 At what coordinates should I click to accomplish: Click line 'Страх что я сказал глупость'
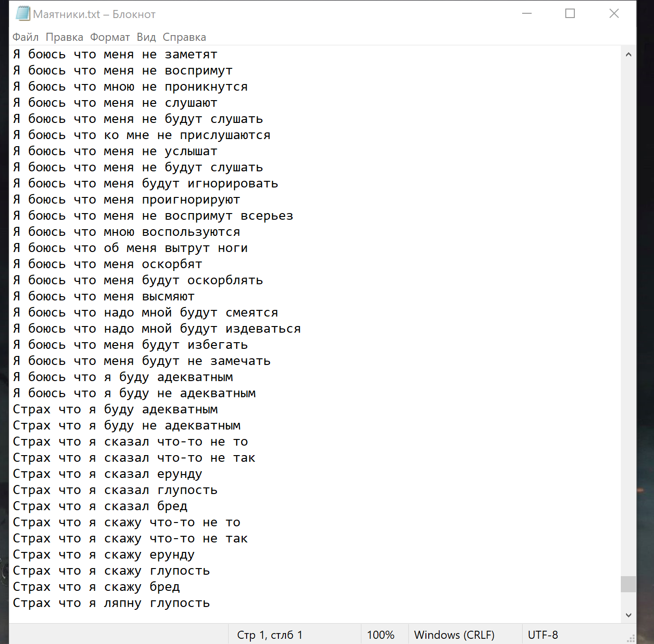tap(115, 490)
